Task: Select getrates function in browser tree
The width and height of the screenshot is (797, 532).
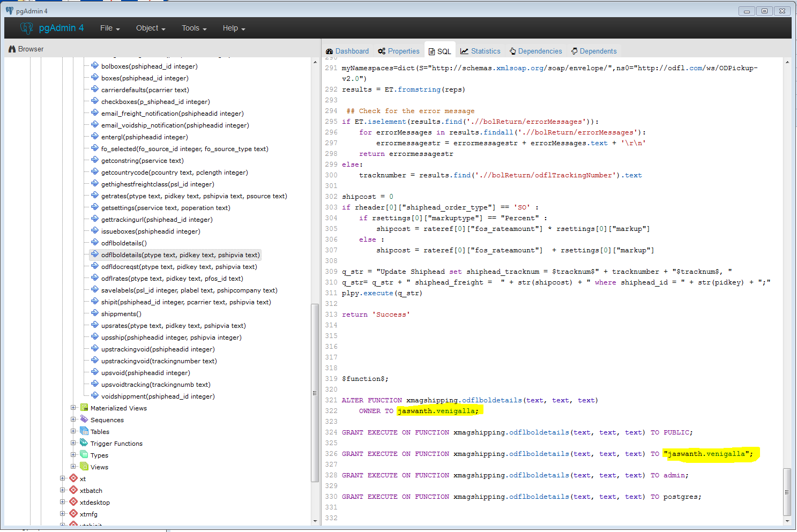Action: point(193,196)
